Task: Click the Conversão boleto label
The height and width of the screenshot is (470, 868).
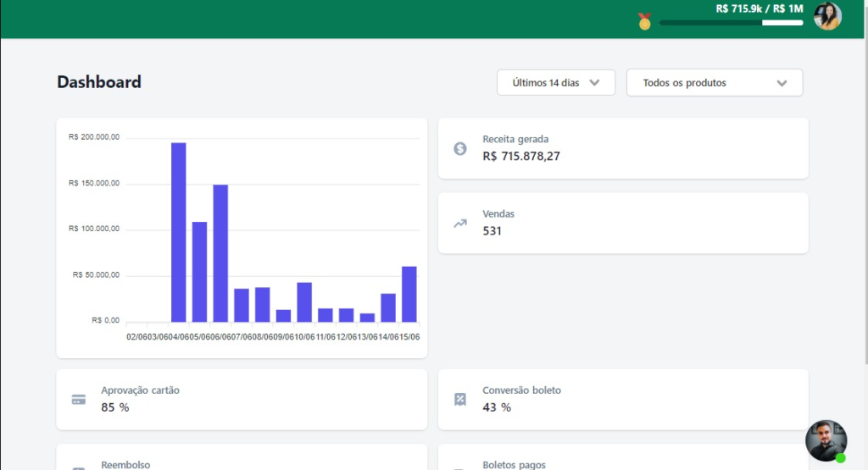Action: 521,390
